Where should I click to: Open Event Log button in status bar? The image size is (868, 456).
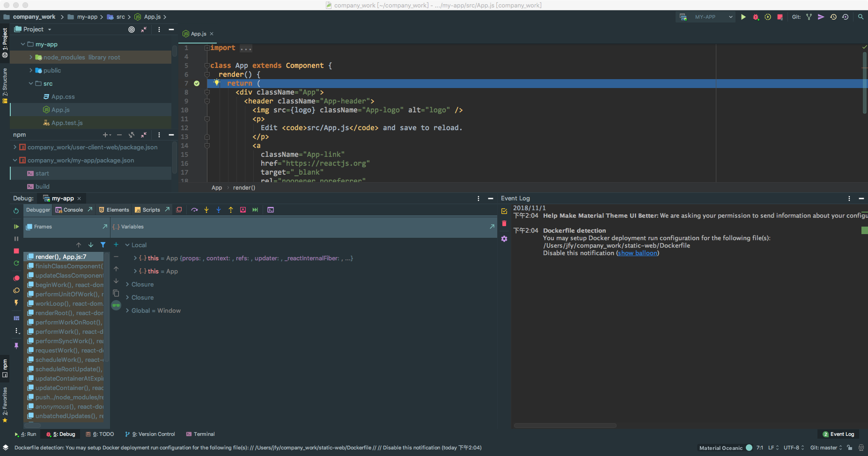tap(839, 434)
